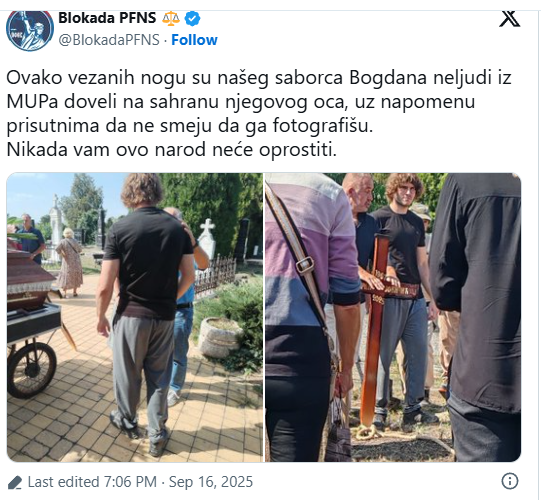
Task: Open the right photo with wooden cross
Action: click(393, 317)
